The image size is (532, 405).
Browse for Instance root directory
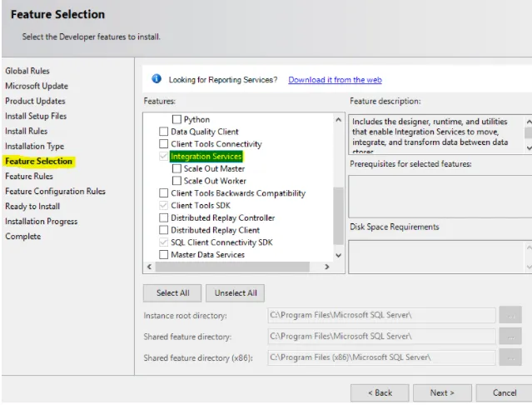pyautogui.click(x=510, y=315)
